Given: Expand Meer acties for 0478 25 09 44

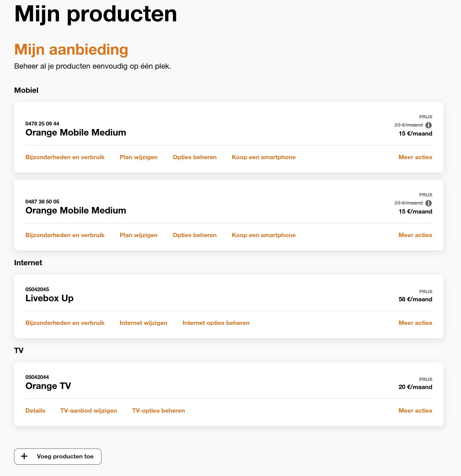Looking at the screenshot, I should click(415, 157).
